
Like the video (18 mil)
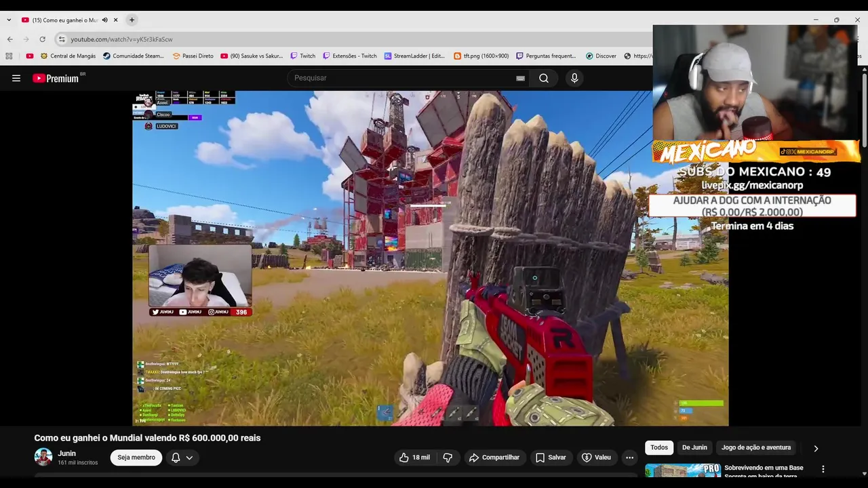[x=414, y=457]
